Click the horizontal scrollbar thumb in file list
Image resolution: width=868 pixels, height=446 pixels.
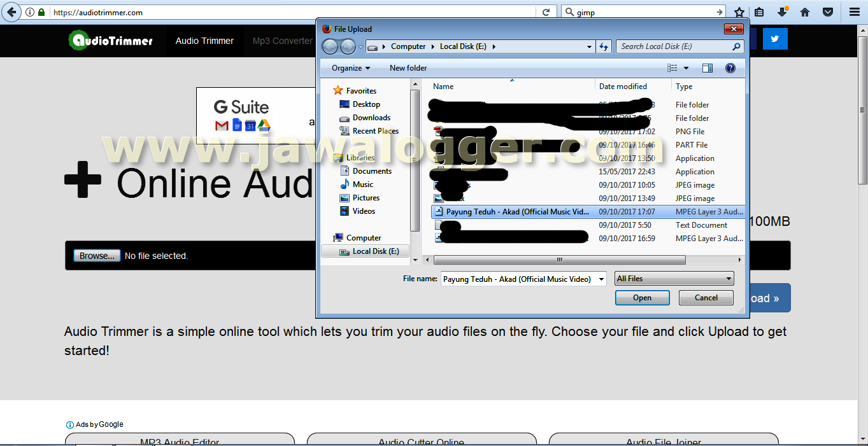click(x=559, y=260)
